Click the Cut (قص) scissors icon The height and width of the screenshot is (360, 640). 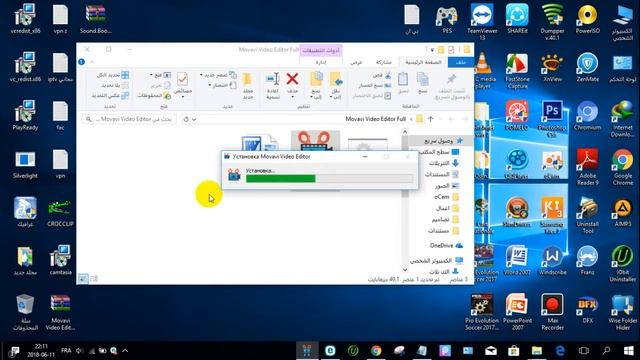387,76
